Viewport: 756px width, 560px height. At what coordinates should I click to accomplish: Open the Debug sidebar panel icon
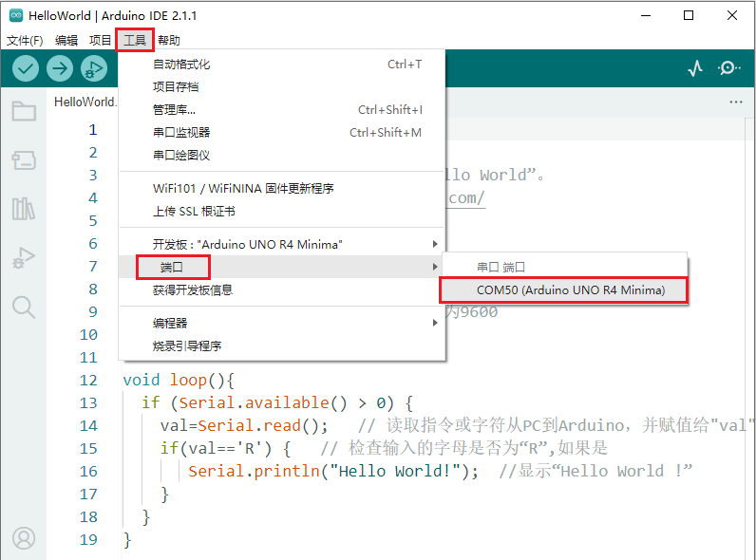24,258
